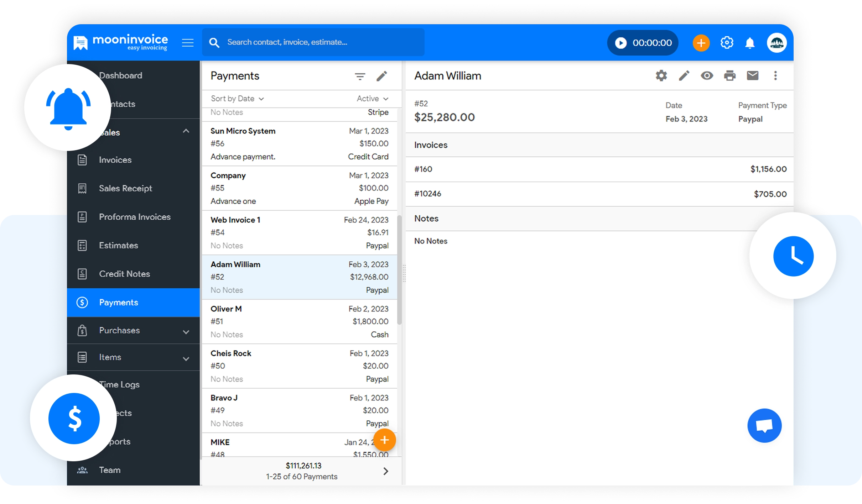Viewport: 862px width, 504px height.
Task: Print the Adam William payment
Action: pyautogui.click(x=729, y=75)
